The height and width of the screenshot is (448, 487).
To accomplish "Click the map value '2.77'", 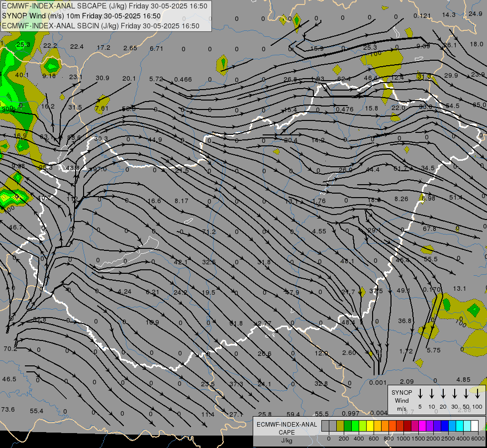I will tap(265, 324).
